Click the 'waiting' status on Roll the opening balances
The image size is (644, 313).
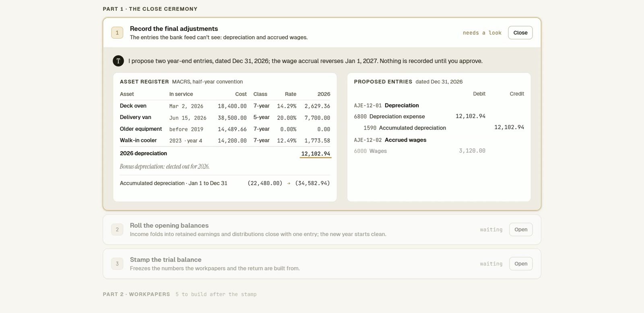491,230
